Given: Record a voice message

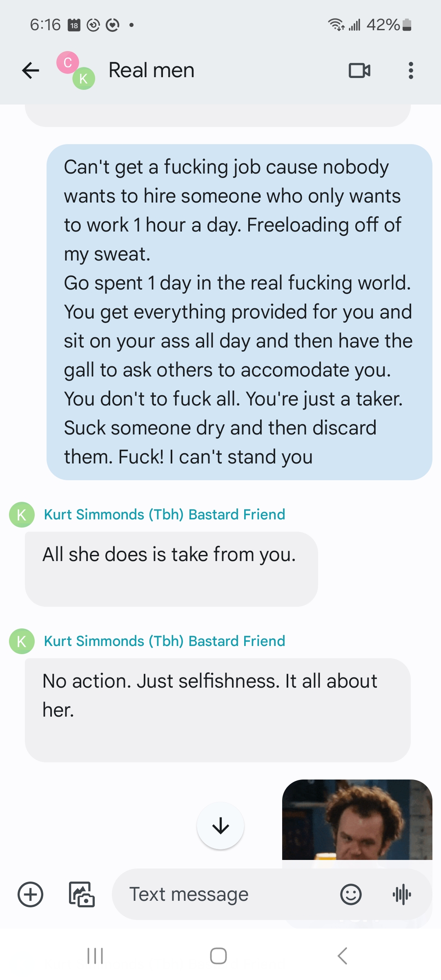Looking at the screenshot, I should tap(402, 894).
